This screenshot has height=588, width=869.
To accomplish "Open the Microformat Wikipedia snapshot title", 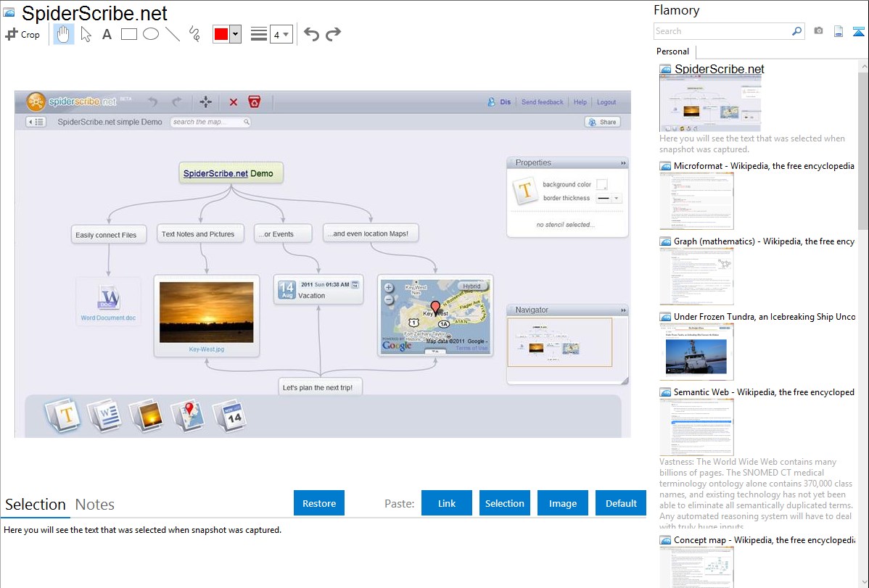I will [764, 166].
